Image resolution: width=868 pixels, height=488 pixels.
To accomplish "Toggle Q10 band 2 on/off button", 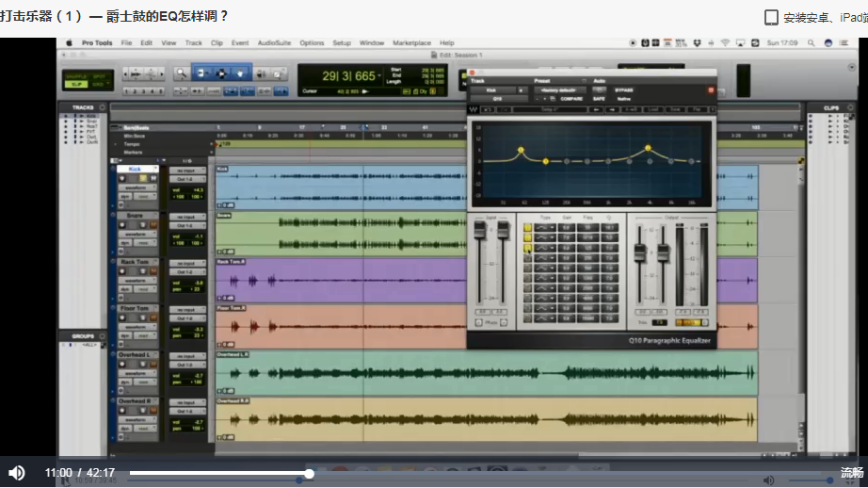I will pos(527,237).
